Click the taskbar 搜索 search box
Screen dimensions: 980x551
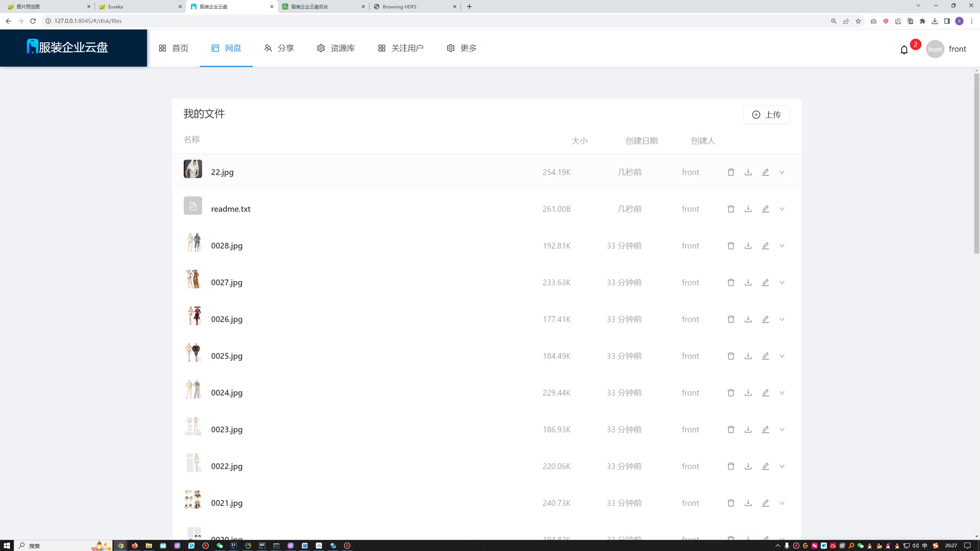click(x=63, y=546)
